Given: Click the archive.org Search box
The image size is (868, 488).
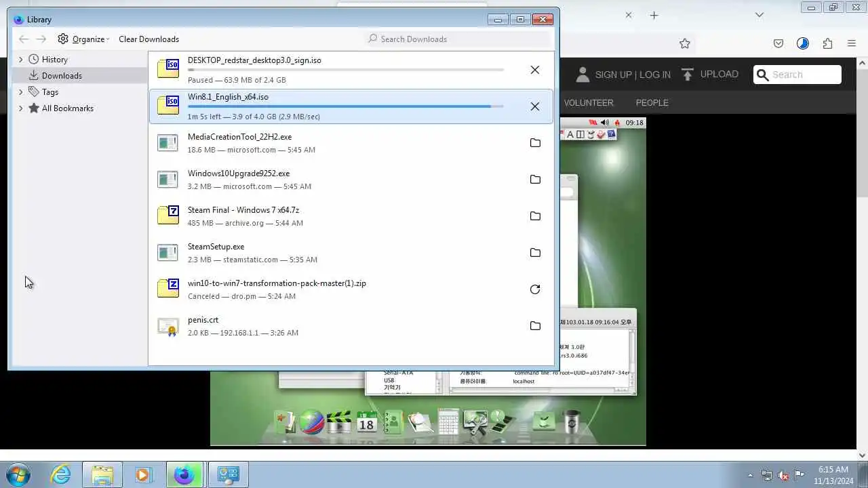Looking at the screenshot, I should tap(797, 75).
